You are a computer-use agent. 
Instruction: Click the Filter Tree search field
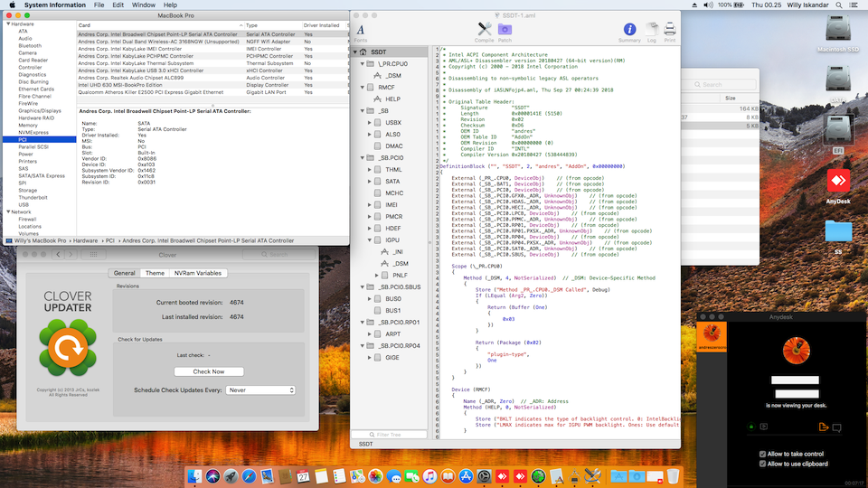pyautogui.click(x=391, y=435)
